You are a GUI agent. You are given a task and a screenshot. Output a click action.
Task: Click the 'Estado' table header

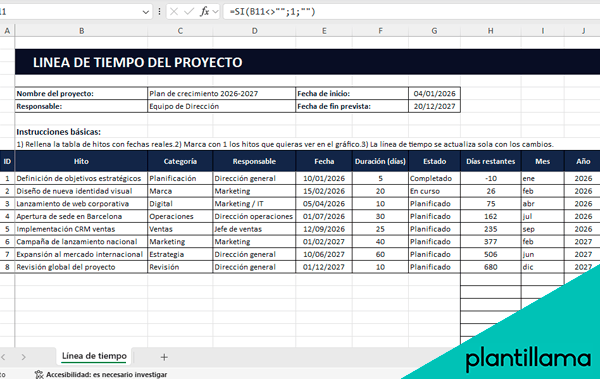tap(434, 161)
